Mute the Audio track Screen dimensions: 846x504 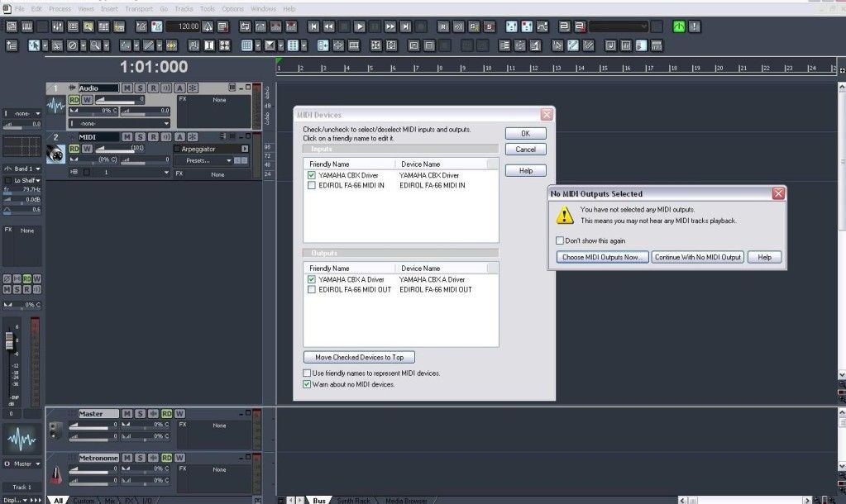(x=127, y=88)
